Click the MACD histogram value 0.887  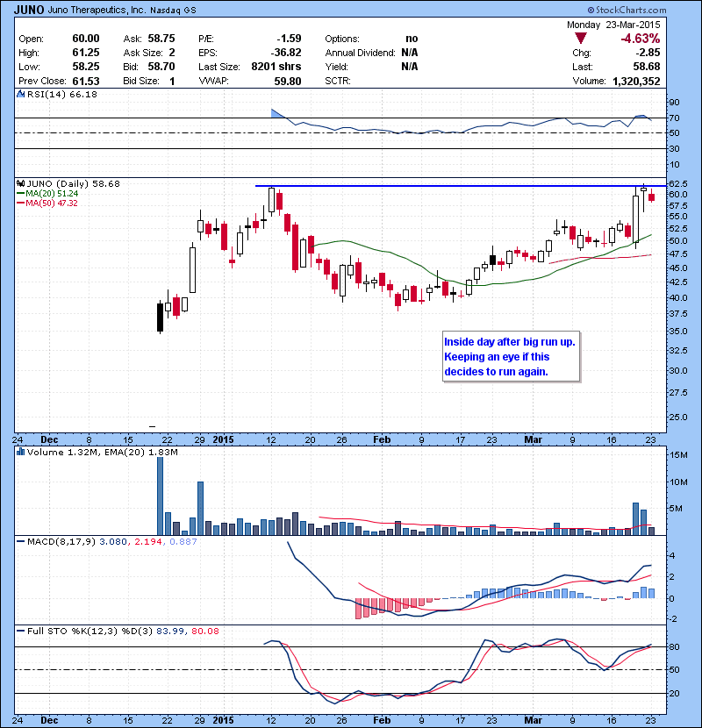(x=183, y=541)
